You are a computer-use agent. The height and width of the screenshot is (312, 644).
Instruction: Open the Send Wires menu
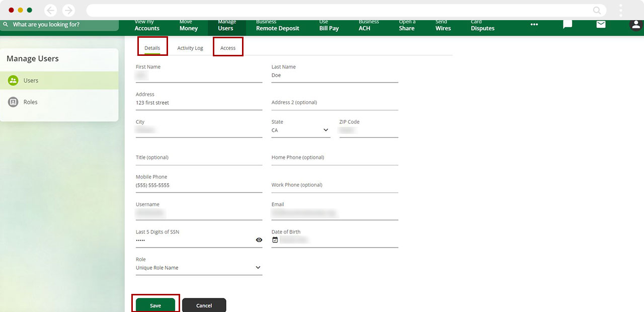click(443, 26)
